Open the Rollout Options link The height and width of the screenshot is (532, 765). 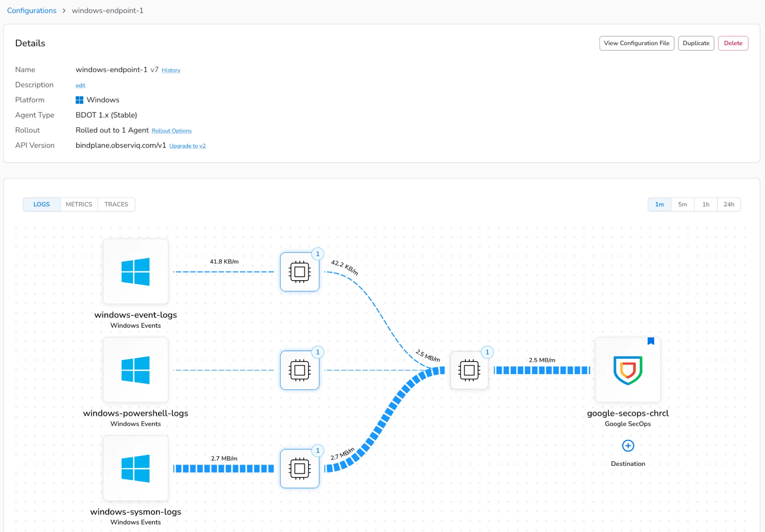pos(171,131)
